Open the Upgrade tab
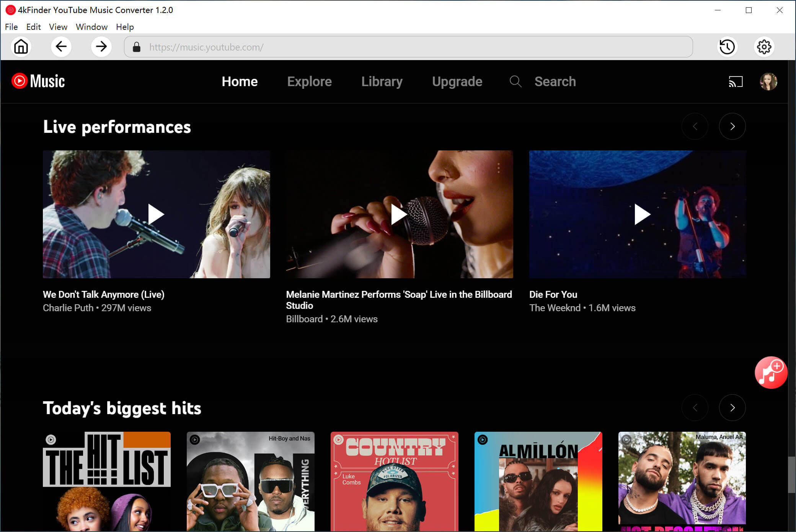Image resolution: width=796 pixels, height=532 pixels. 457,82
